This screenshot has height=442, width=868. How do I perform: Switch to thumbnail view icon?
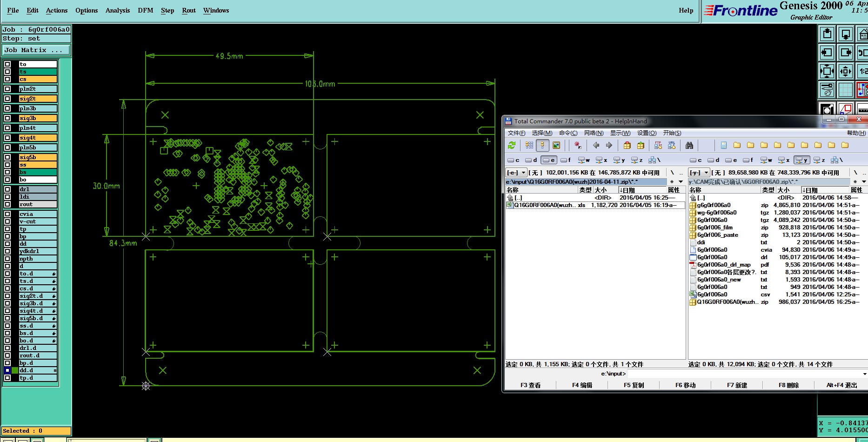tap(556, 146)
